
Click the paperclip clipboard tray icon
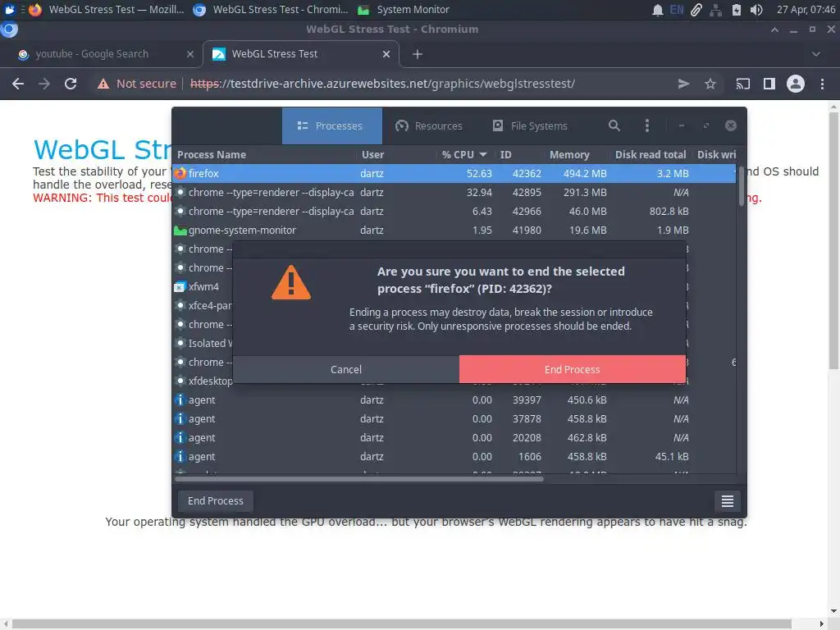pyautogui.click(x=696, y=10)
